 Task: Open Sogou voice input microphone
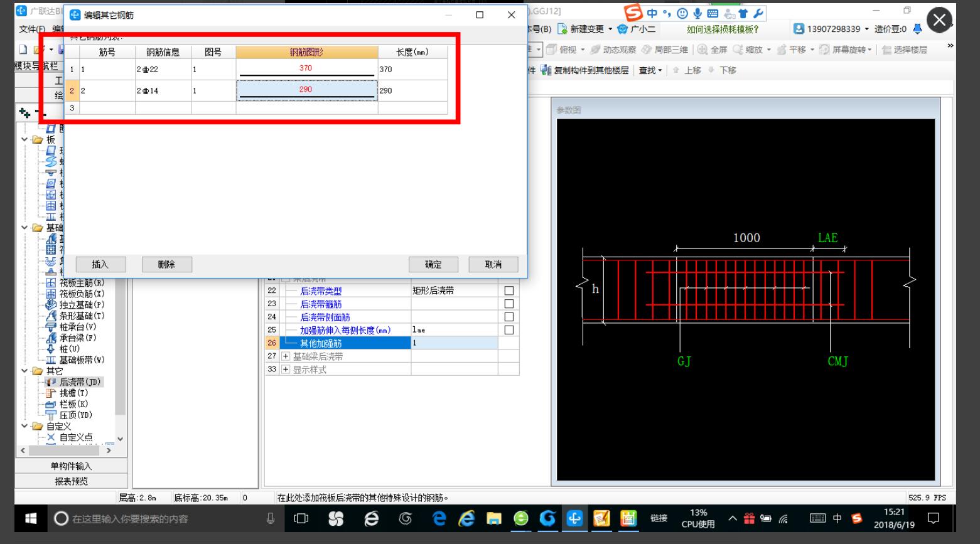tap(698, 13)
